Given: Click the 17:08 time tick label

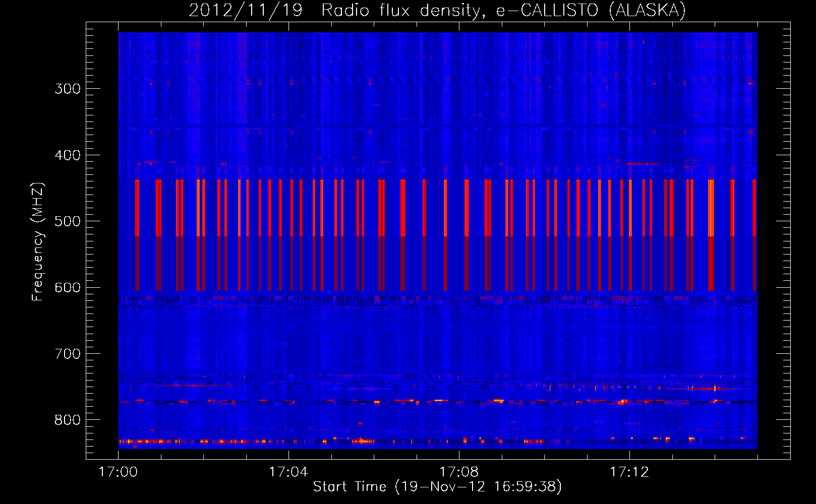Looking at the screenshot, I should pyautogui.click(x=459, y=472).
